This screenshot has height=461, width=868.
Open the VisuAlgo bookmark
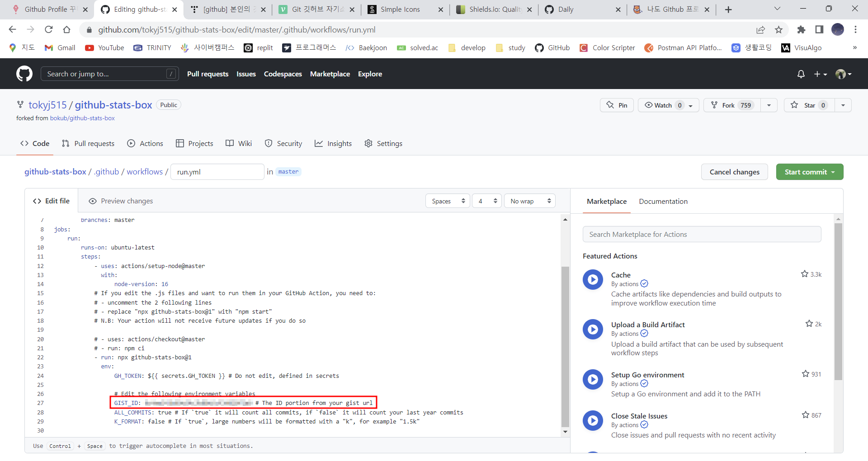point(802,48)
